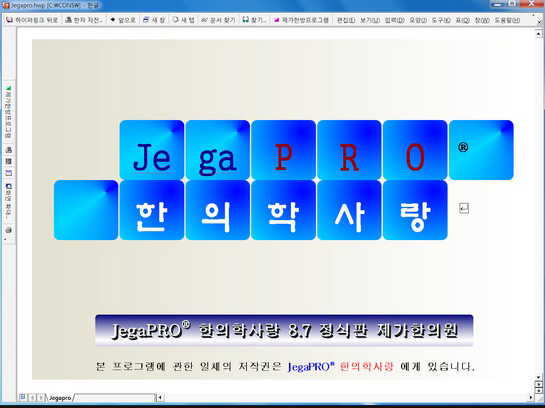545x408 pixels.
Task: Click the 한 tile
Action: coord(152,210)
